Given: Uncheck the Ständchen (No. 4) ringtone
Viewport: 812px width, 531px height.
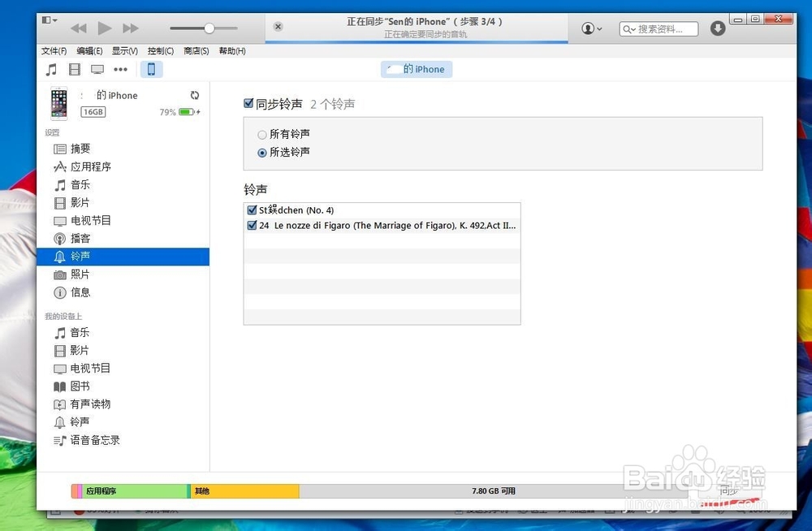Looking at the screenshot, I should pyautogui.click(x=253, y=209).
